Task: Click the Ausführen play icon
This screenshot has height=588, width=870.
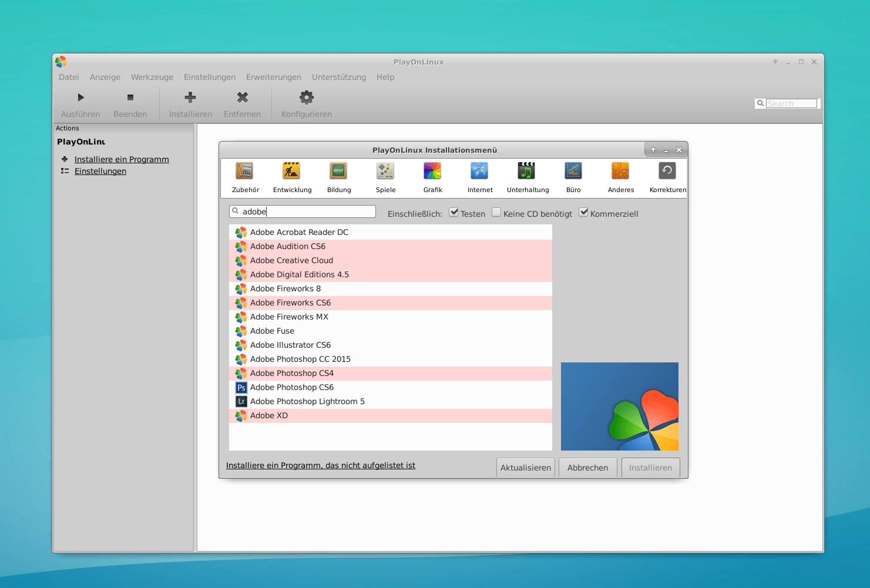Action: tap(81, 98)
